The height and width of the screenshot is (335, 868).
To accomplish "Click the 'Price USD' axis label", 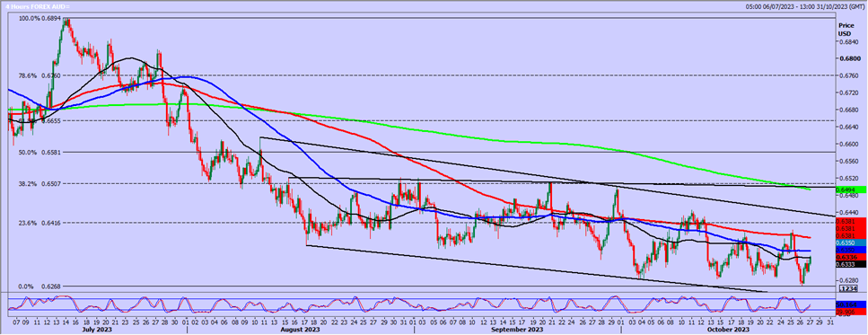I will tap(846, 30).
